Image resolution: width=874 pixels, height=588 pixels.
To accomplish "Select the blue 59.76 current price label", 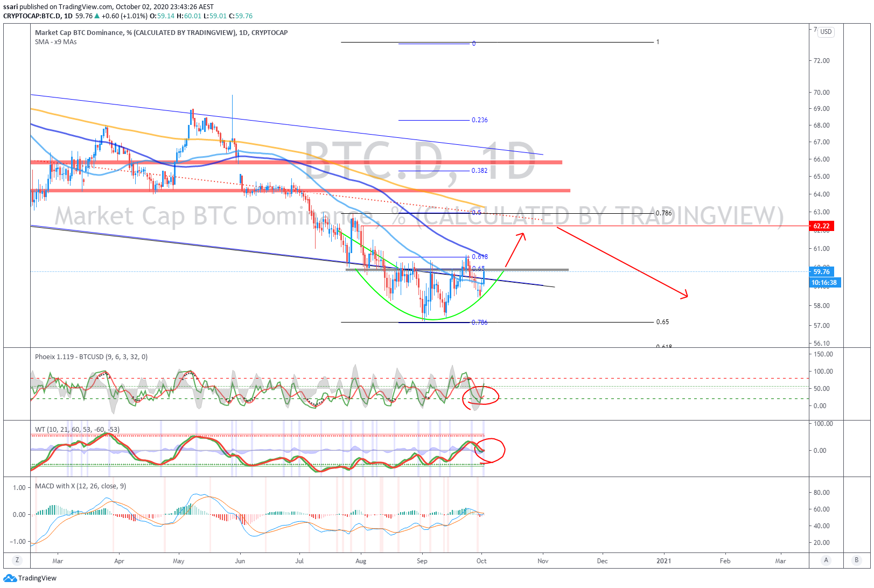I will click(821, 272).
